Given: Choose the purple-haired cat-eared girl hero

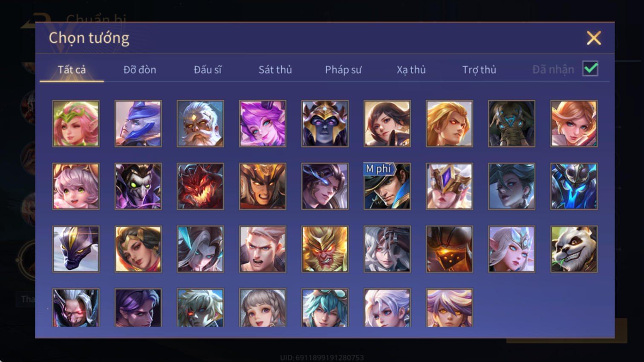Looking at the screenshot, I should (263, 124).
